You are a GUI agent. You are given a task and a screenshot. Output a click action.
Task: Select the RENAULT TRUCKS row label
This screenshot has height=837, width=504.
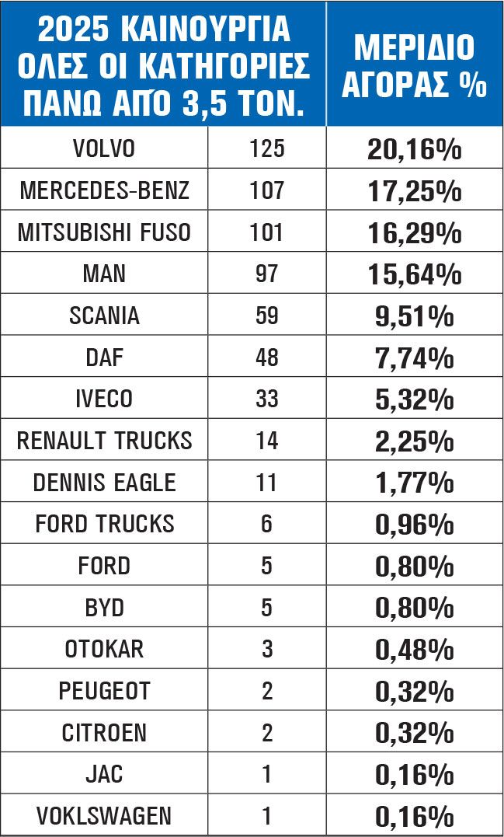(104, 441)
